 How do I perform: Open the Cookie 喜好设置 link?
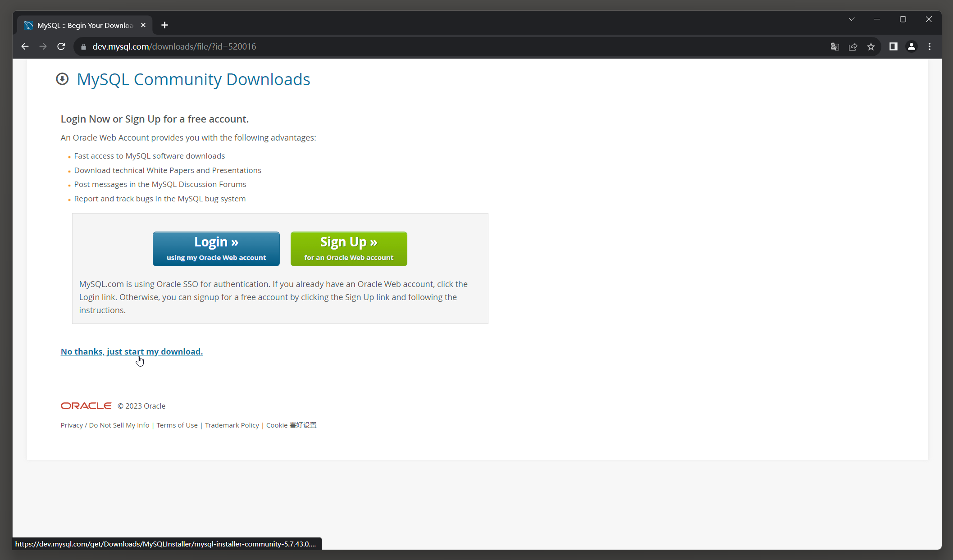point(291,425)
